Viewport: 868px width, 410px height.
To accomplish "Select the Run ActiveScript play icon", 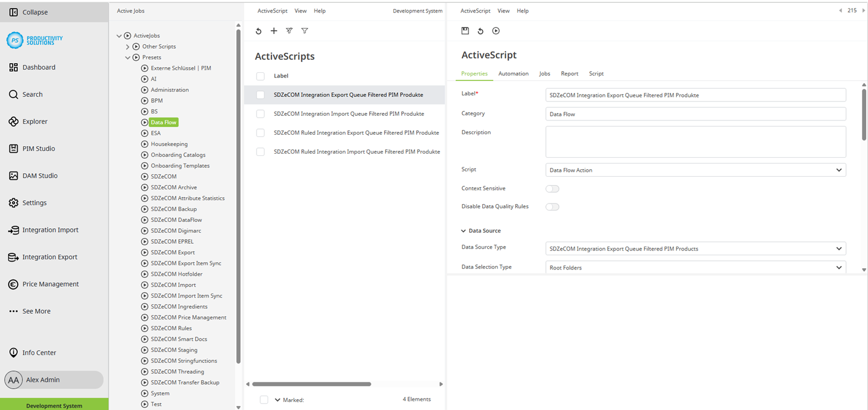I will (x=495, y=31).
